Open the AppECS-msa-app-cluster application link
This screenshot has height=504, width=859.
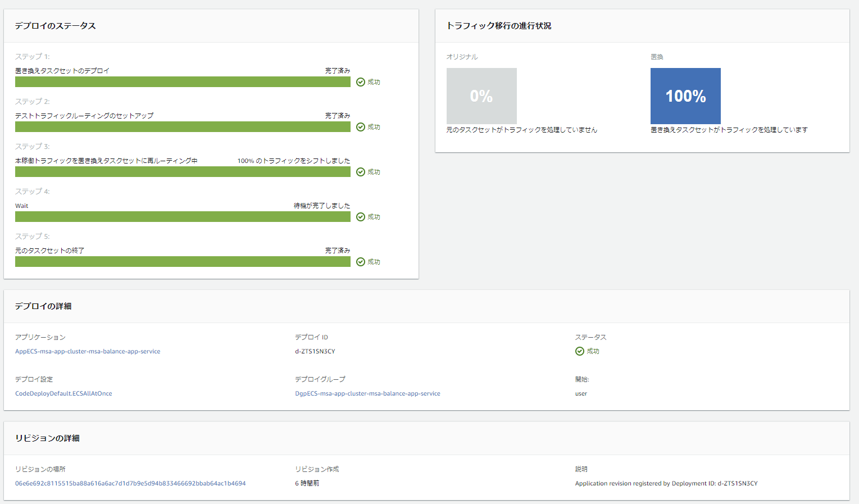tap(88, 351)
